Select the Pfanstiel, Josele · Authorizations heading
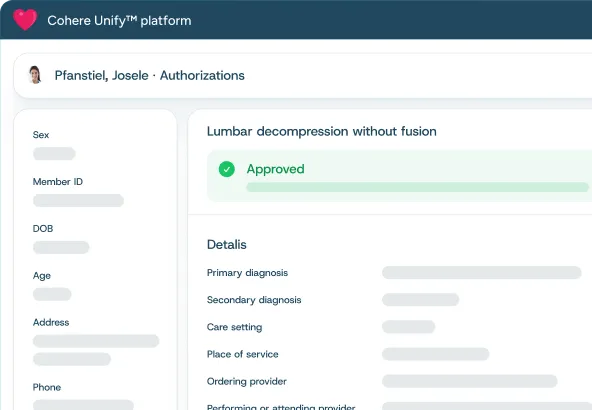This screenshot has width=592, height=410. 150,76
